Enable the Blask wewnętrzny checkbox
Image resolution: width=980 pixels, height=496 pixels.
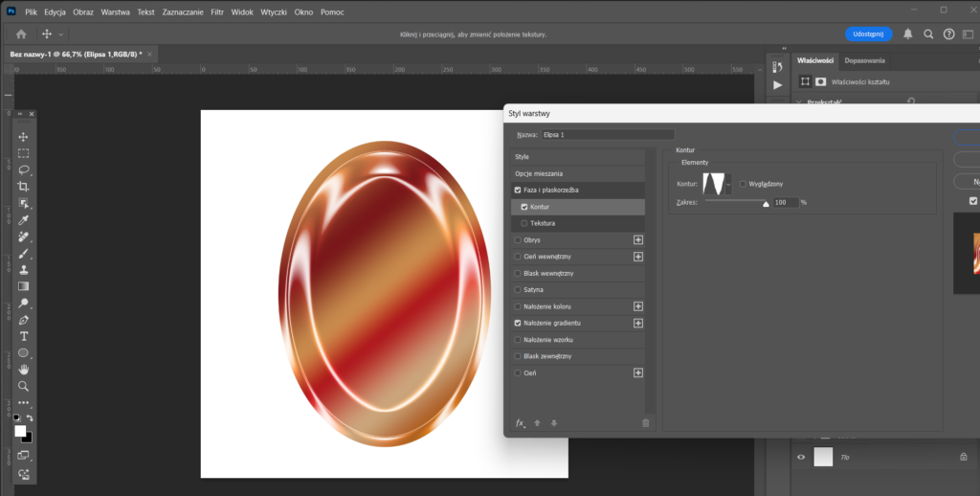point(518,273)
